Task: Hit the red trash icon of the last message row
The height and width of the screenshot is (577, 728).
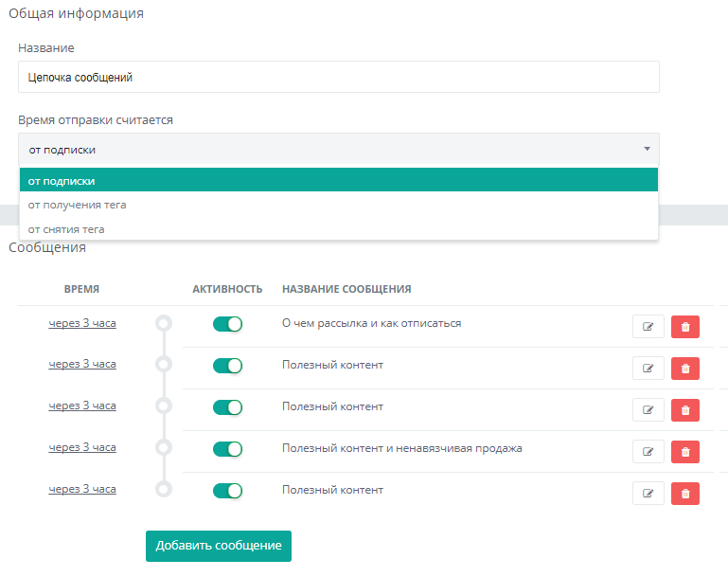Action: click(685, 494)
